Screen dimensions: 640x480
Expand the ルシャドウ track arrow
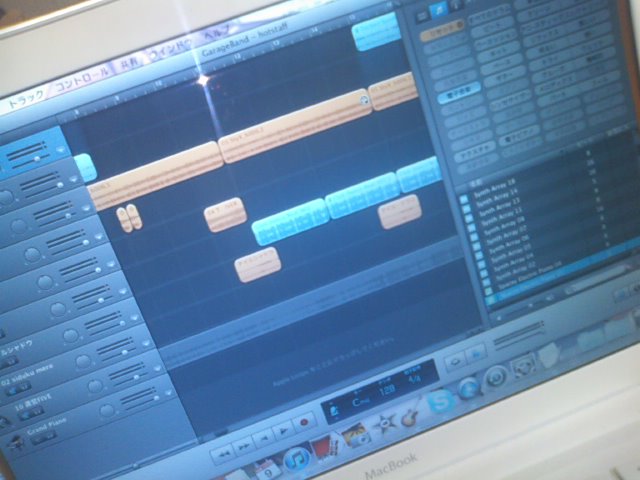tap(135, 317)
